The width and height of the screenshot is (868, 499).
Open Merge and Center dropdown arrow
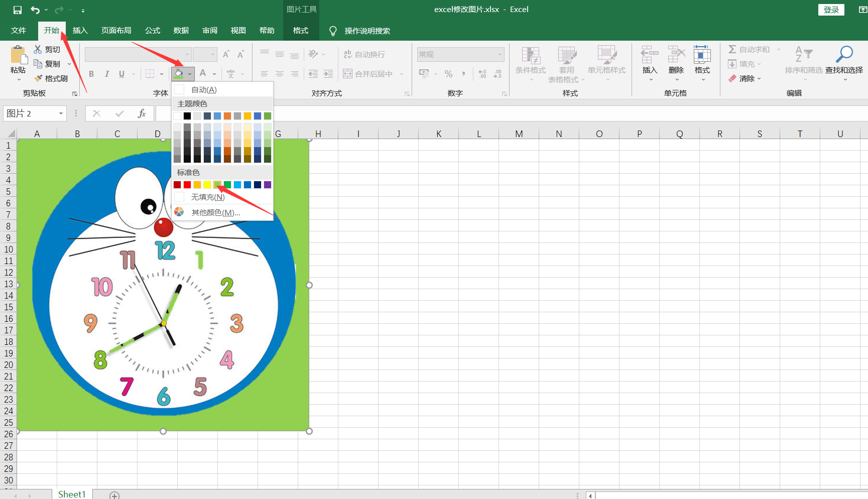coord(402,74)
